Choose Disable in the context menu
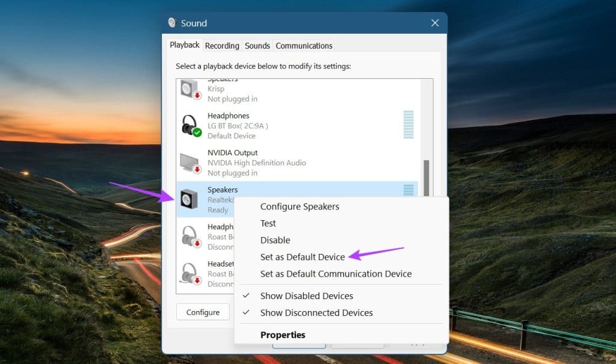The height and width of the screenshot is (364, 616). 342,240
